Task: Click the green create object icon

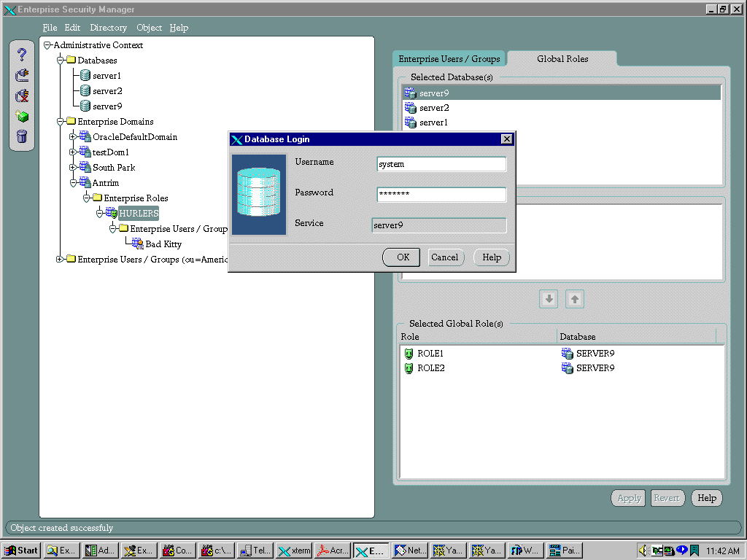Action: (22, 116)
